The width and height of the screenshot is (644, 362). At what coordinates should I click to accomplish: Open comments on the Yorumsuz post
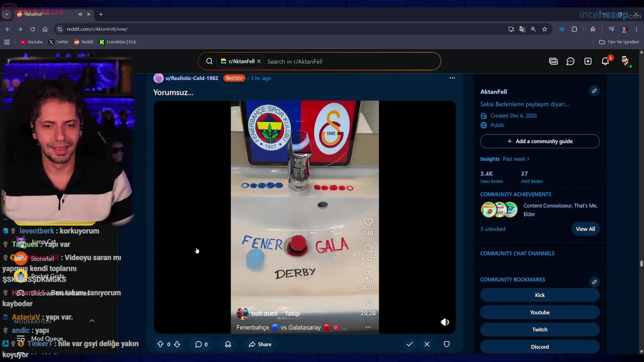click(201, 344)
